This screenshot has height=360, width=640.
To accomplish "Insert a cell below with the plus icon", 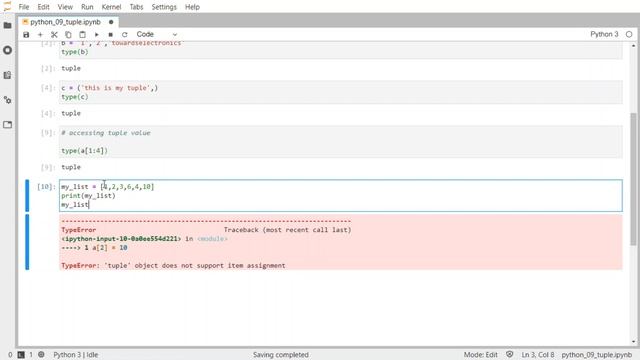I will 40,35.
